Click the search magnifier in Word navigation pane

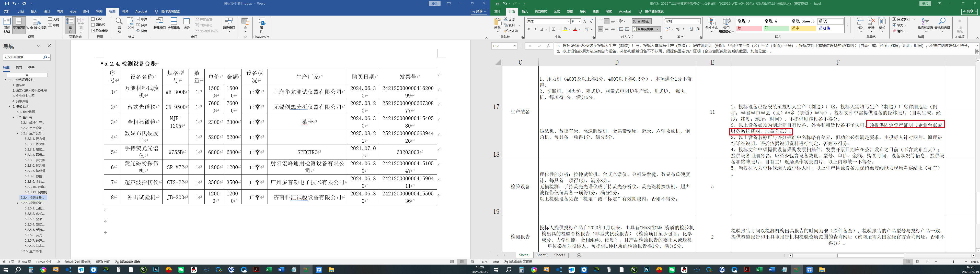(x=45, y=57)
